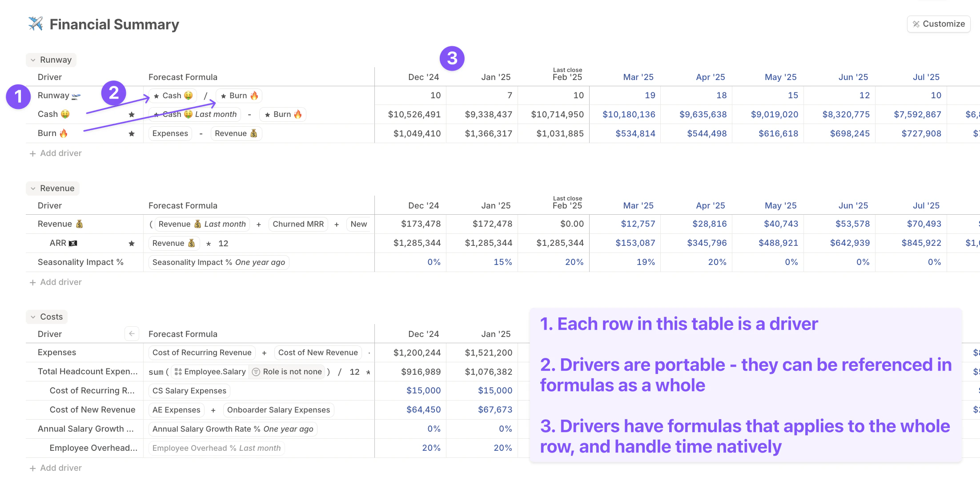980x481 pixels.
Task: Click the airplane icon beside Financial Summary title
Action: (36, 23)
